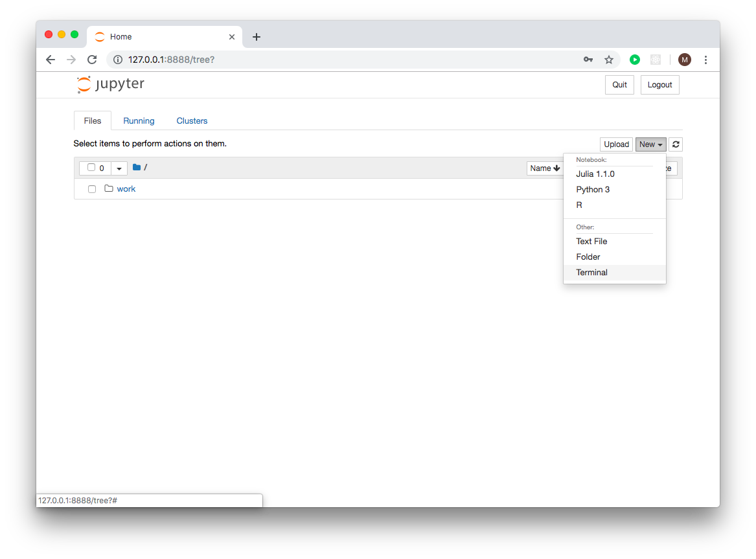Viewport: 756px width, 559px height.
Task: Open a new Terminal
Action: point(614,272)
